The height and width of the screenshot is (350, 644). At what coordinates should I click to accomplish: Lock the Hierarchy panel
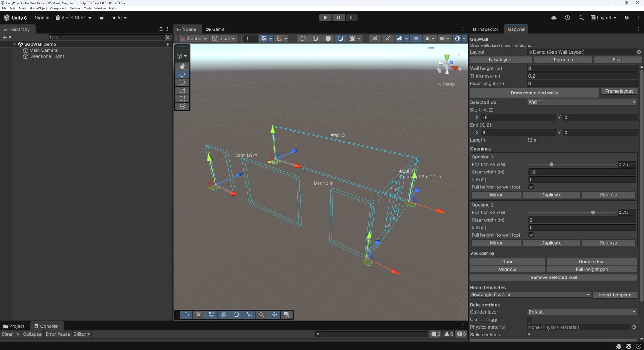tap(161, 29)
